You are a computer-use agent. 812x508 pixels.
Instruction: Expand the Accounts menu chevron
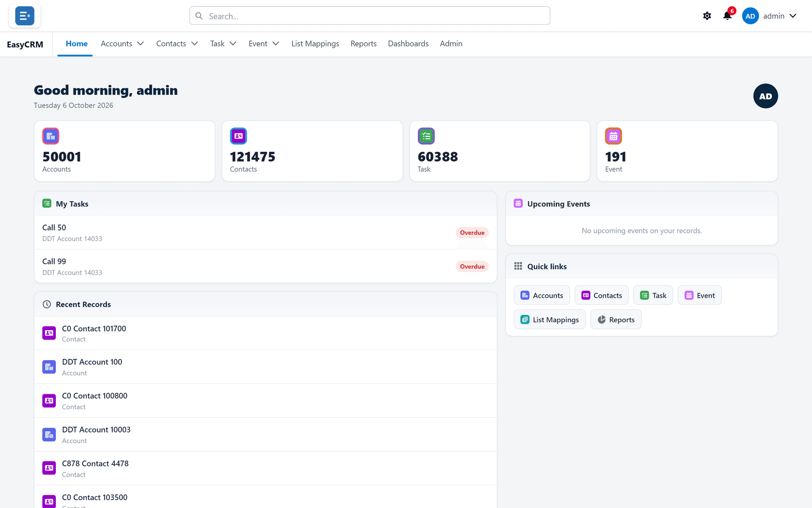tap(140, 43)
